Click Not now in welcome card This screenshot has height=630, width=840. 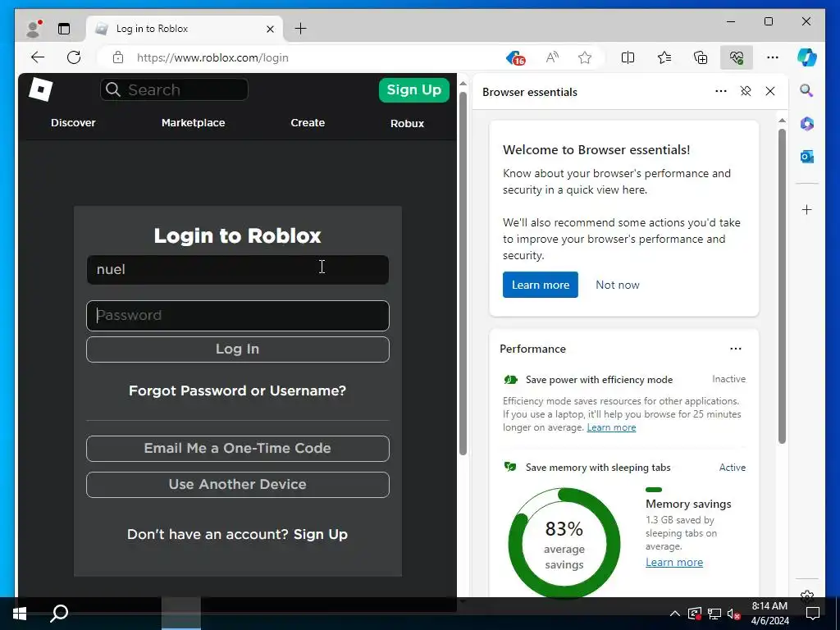[618, 285]
